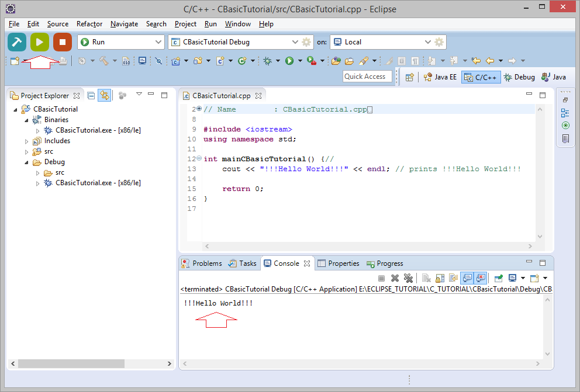Click the Open Console icon
This screenshot has width=580, height=392.
[534, 278]
